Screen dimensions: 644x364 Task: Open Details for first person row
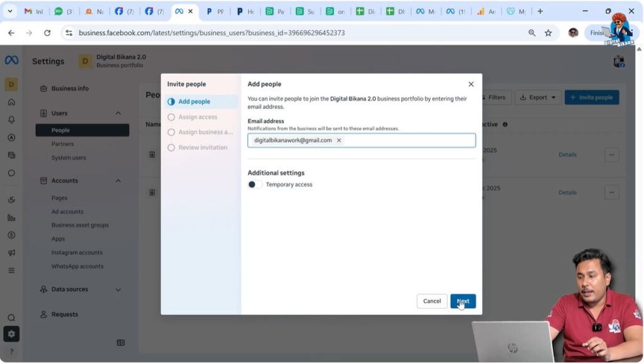click(x=568, y=155)
